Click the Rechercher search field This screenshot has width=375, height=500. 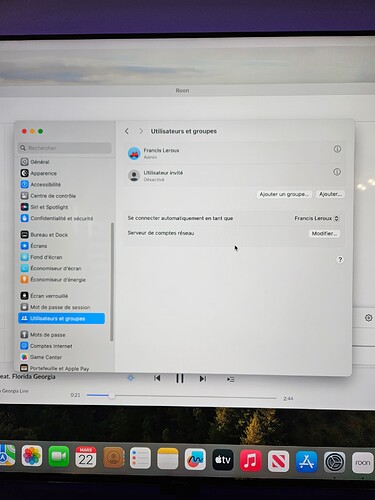[64, 148]
